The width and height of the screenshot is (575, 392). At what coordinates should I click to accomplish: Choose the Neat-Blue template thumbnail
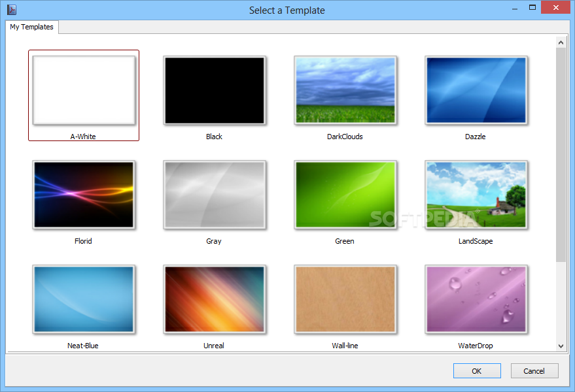click(x=84, y=299)
